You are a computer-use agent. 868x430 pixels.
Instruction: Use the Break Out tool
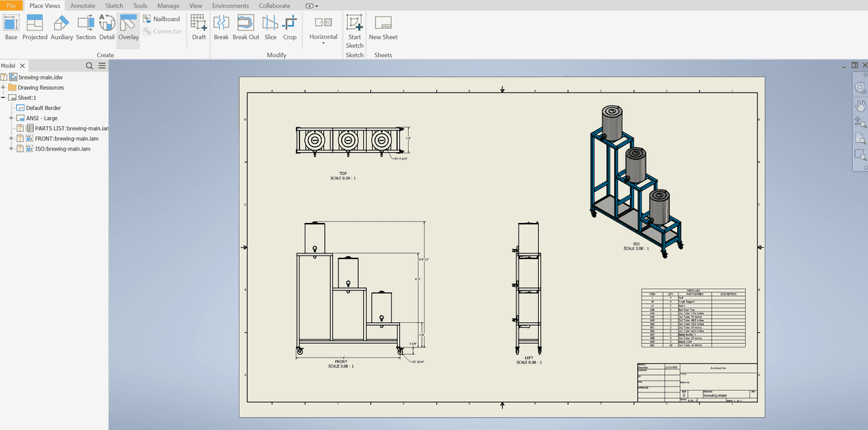[x=245, y=28]
